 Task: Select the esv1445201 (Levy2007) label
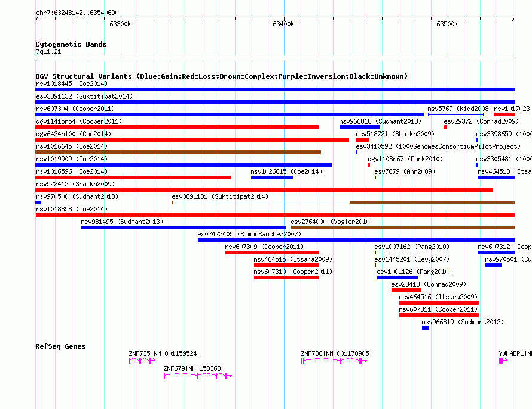pyautogui.click(x=412, y=259)
